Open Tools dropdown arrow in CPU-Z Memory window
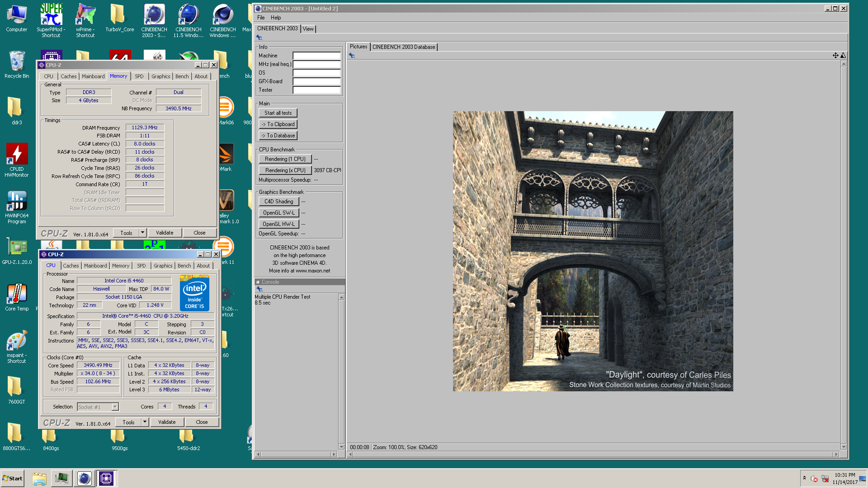Image resolution: width=868 pixels, height=488 pixels. 142,233
